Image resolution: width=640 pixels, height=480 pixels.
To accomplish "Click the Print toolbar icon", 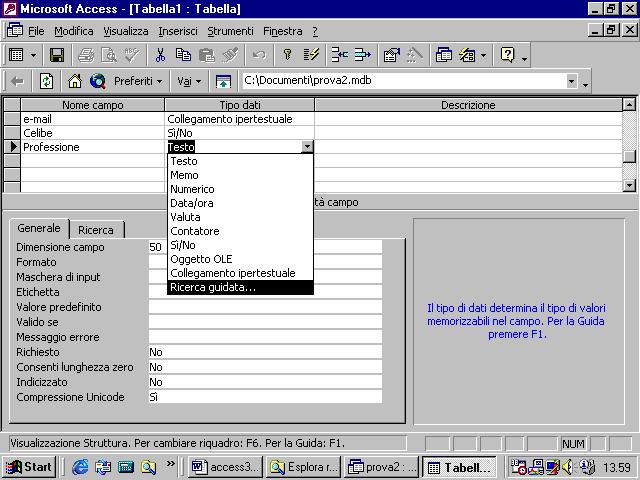I will coord(86,55).
